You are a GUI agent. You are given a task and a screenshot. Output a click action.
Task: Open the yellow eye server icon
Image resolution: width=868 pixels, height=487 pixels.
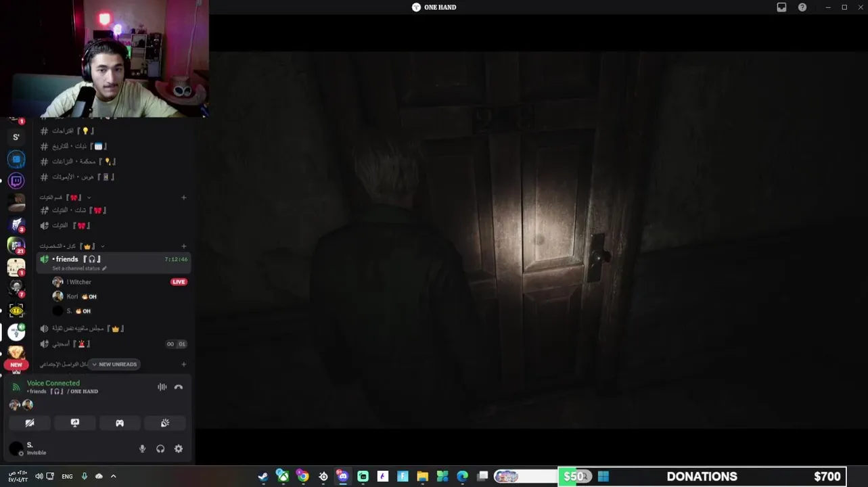pos(16,310)
